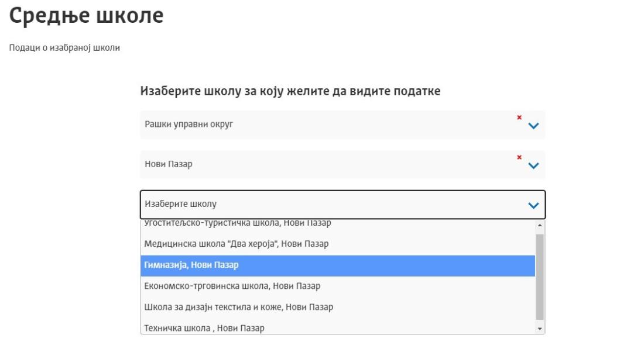Viewport: 644px width, 342px height.
Task: Choose Медицинска школа "Два хероја" option
Action: tap(338, 244)
